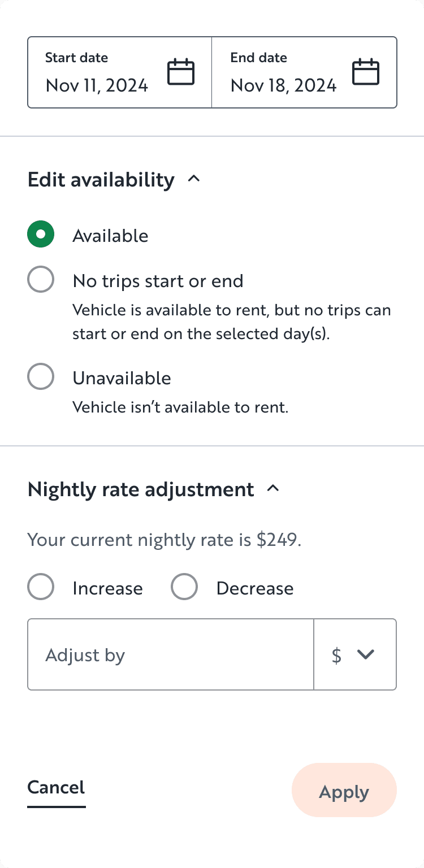Open the dollar unit dropdown
This screenshot has height=868, width=424.
click(354, 654)
